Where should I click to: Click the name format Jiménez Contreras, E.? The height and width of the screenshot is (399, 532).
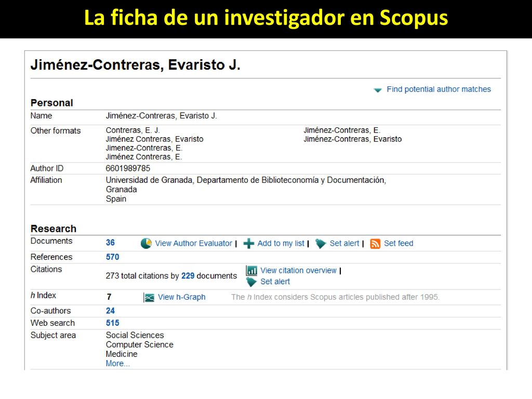click(144, 157)
